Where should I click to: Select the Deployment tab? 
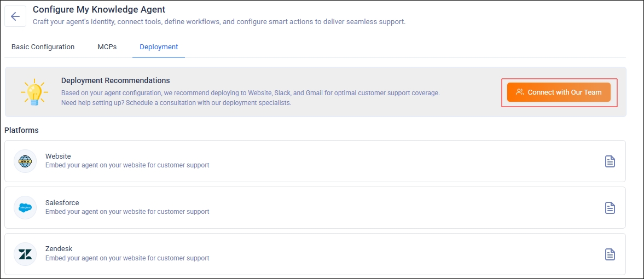159,47
